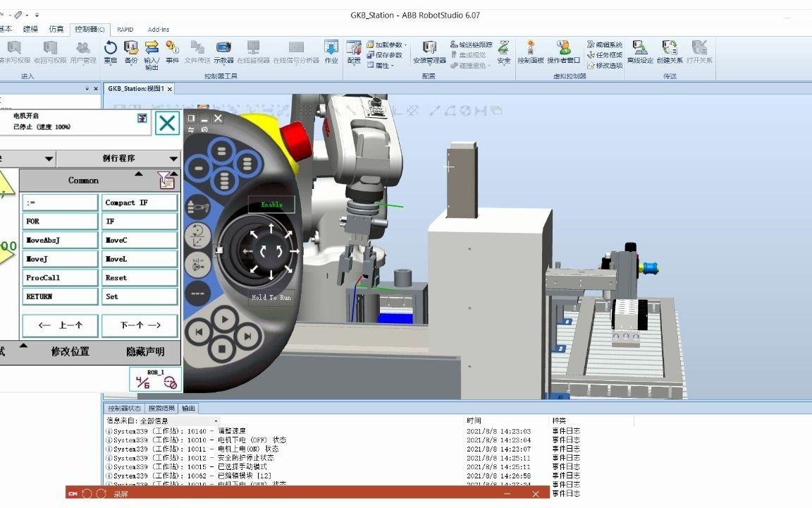
Task: Toggle motion mode reorient/linear hardware key
Action: [x=197, y=236]
